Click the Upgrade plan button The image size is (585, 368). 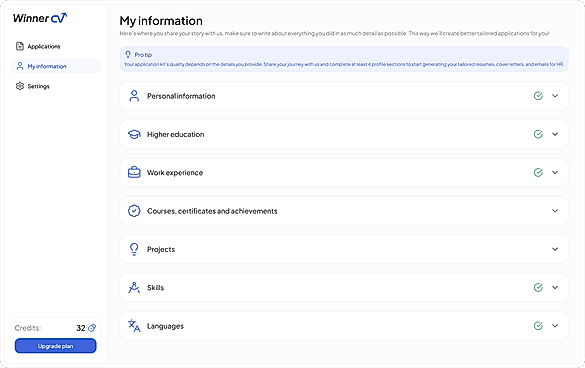(56, 346)
